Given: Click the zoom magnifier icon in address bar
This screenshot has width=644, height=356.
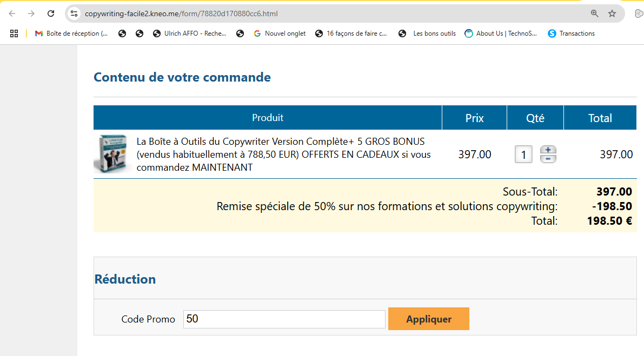Looking at the screenshot, I should [x=595, y=14].
